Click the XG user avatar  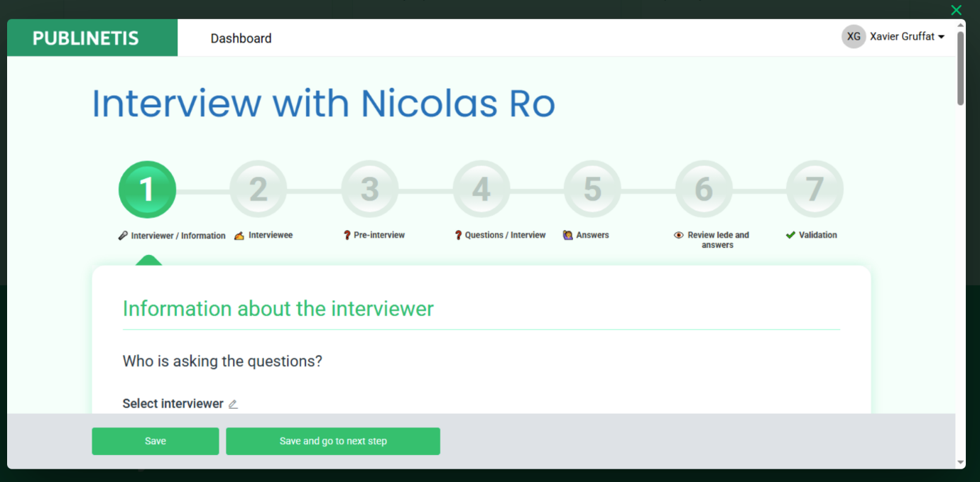click(854, 36)
